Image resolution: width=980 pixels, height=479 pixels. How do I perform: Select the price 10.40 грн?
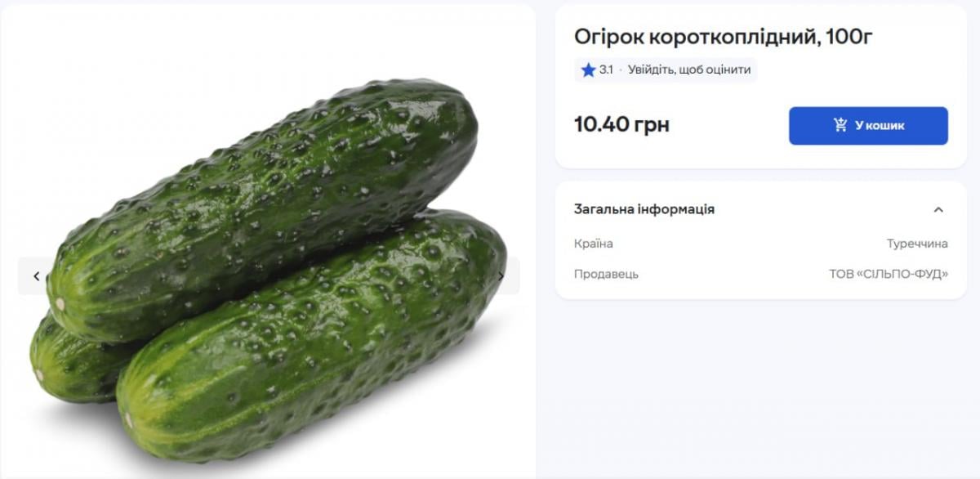click(620, 124)
